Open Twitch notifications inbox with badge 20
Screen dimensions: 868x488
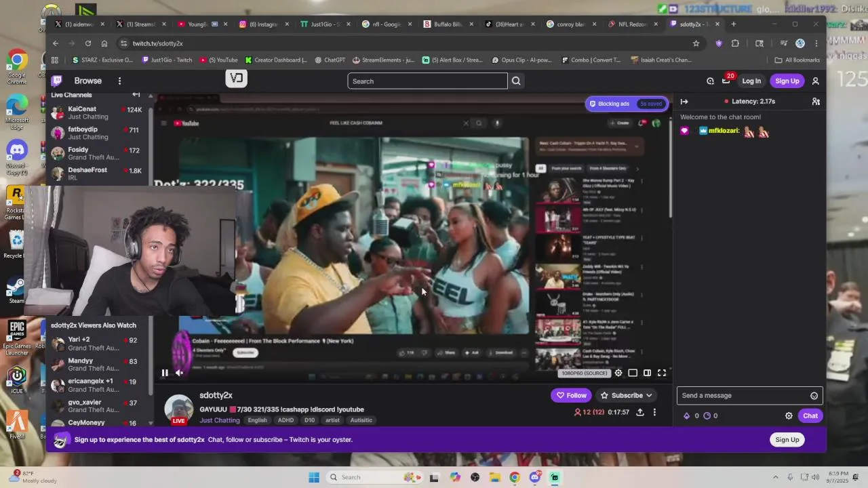726,81
